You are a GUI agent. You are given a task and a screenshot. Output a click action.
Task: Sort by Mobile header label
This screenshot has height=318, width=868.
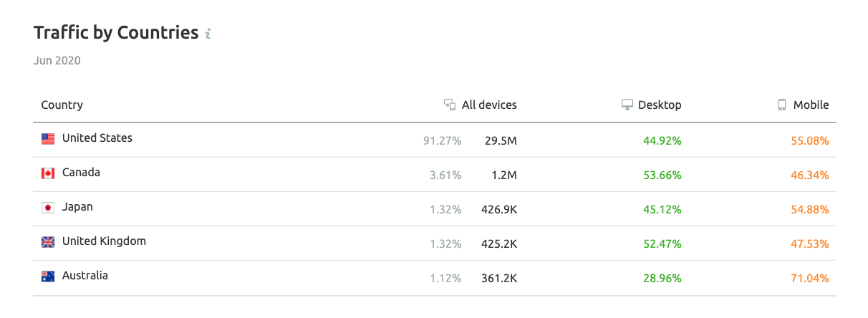coord(811,105)
